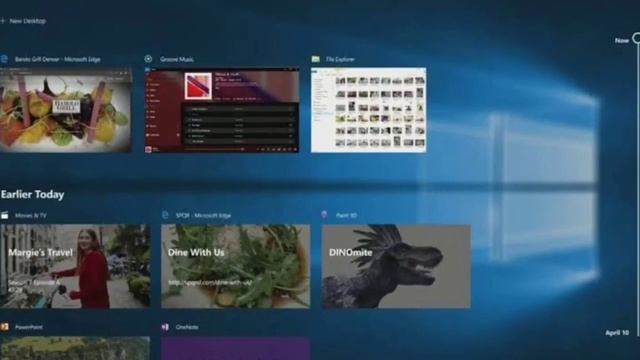Open the File Explorer window thumbnail
Image resolution: width=640 pixels, height=360 pixels.
pos(369,110)
